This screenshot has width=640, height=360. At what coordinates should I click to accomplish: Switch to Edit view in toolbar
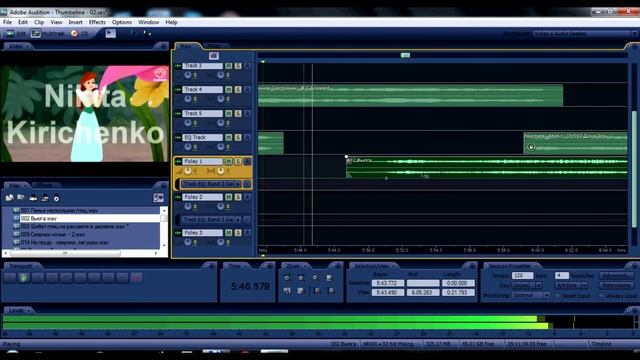coord(16,33)
